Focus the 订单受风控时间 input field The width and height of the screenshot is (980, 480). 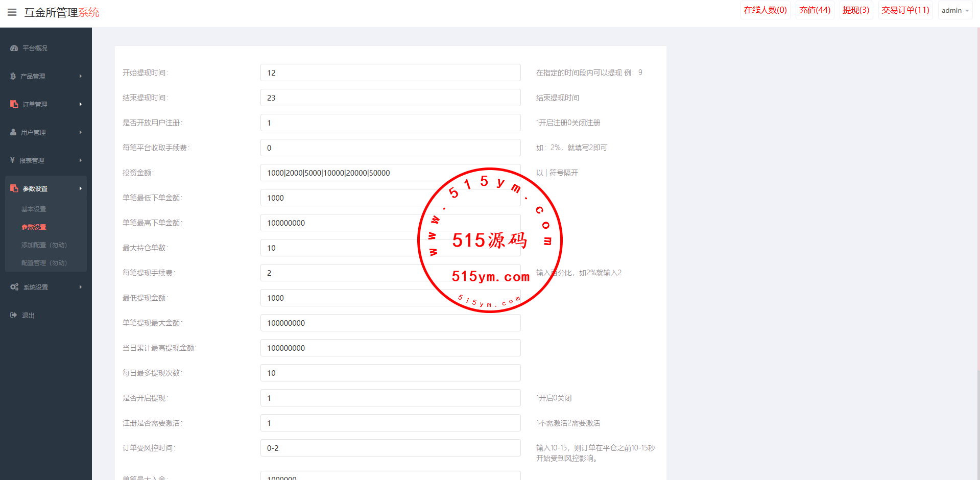[x=390, y=448]
